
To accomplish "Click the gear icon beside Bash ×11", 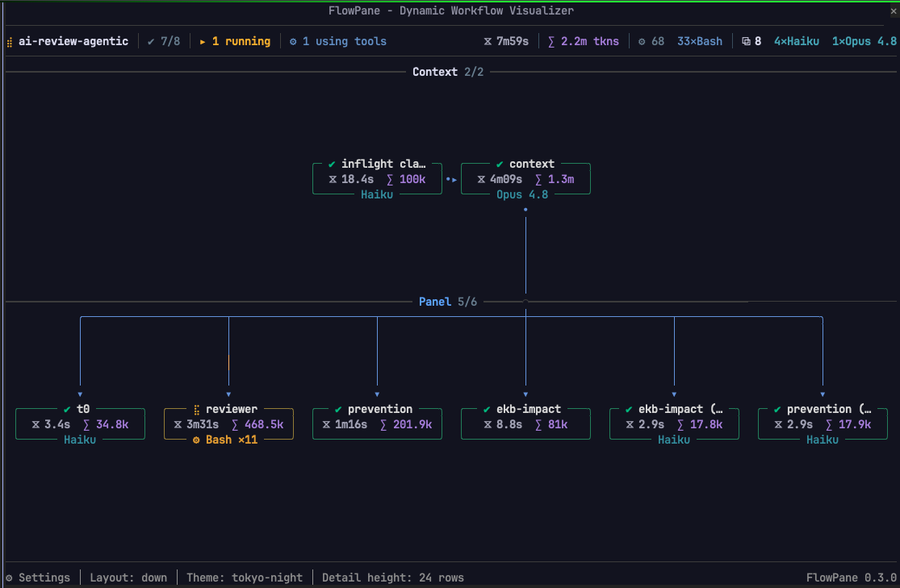I will click(195, 440).
